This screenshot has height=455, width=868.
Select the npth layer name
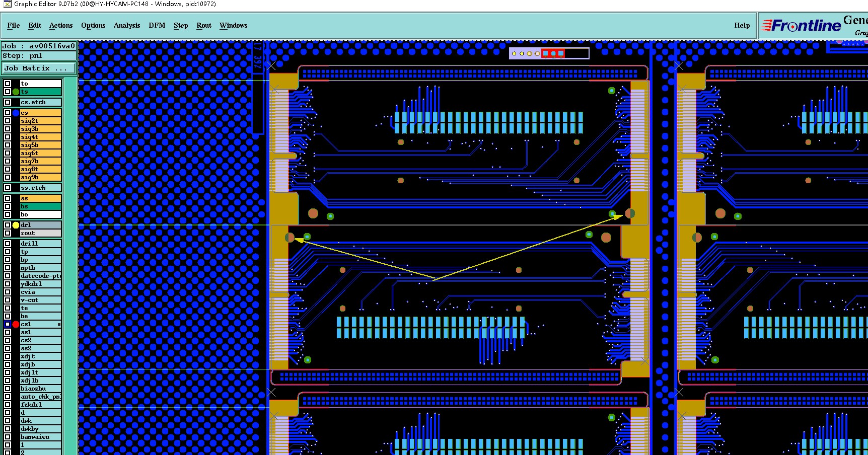[40, 268]
